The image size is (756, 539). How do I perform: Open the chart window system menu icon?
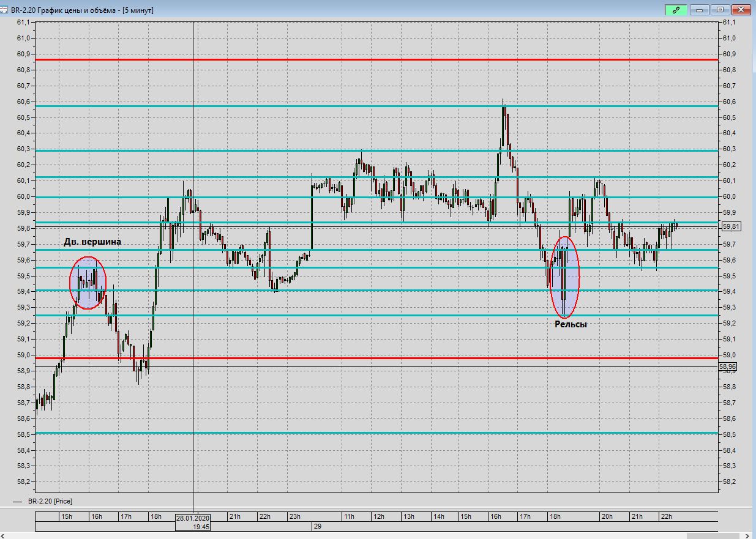click(4, 10)
